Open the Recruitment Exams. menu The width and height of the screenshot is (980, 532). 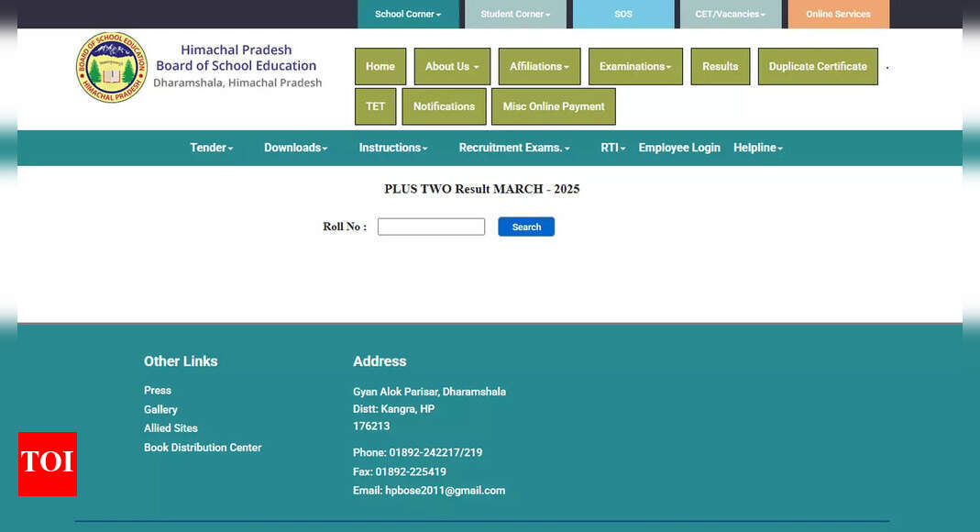513,148
